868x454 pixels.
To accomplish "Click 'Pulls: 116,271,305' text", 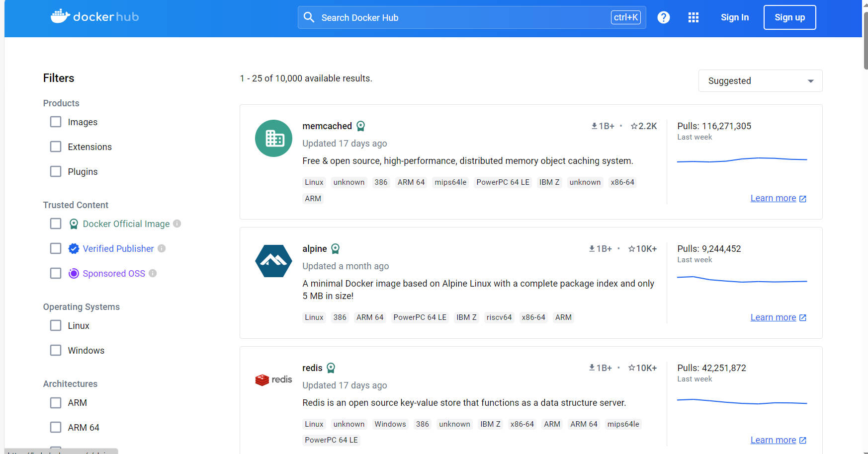I will pos(714,126).
